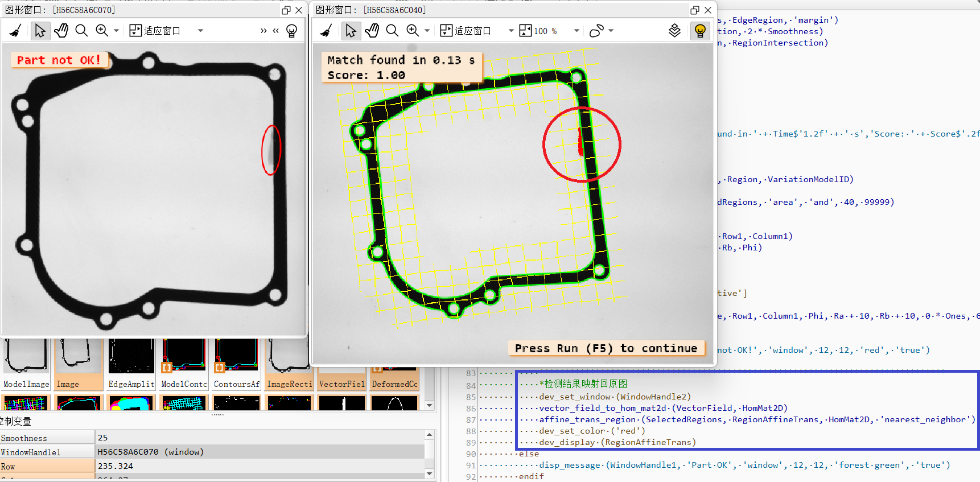The image size is (980, 482).
Task: Expand 适应窗口 size dropdown in window H56C58A6C040
Action: pyautogui.click(x=511, y=31)
